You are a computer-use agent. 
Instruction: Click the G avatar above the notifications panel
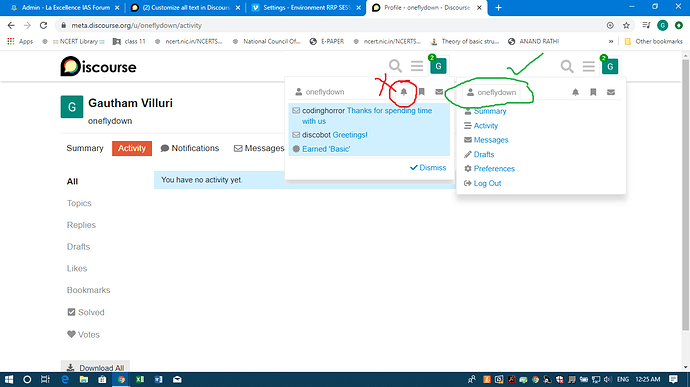coord(438,66)
